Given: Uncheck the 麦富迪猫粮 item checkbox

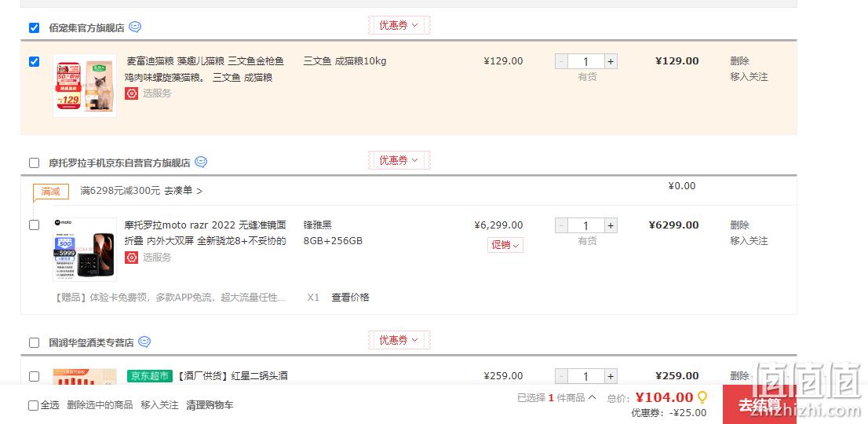Looking at the screenshot, I should pos(35,61).
